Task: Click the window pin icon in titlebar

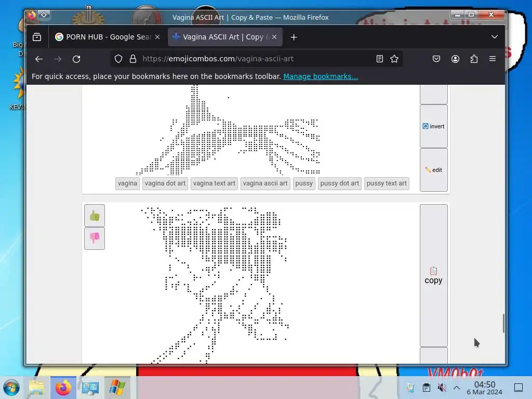Action: 44,15
